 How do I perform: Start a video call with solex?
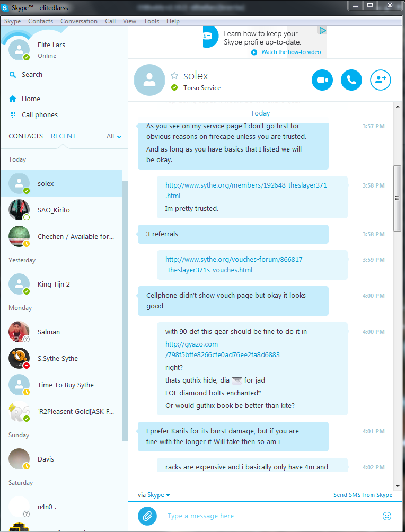click(x=322, y=80)
